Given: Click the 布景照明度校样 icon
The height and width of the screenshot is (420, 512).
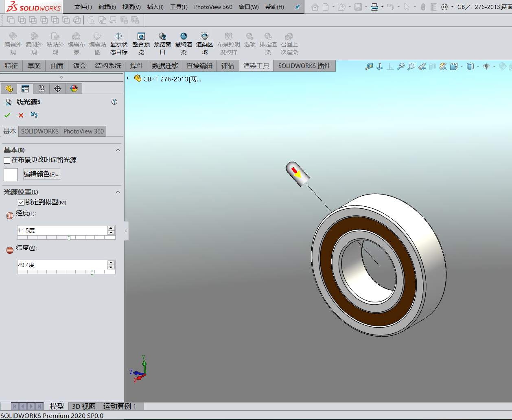Looking at the screenshot, I should tap(228, 43).
